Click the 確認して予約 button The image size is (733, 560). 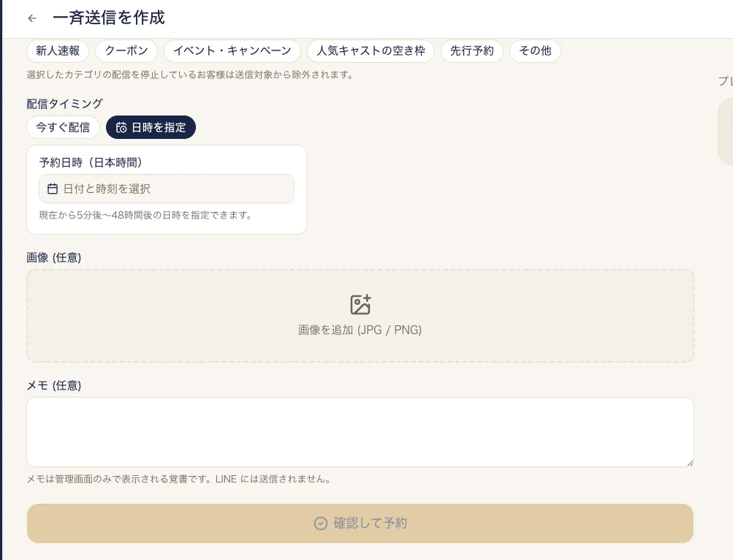(360, 523)
